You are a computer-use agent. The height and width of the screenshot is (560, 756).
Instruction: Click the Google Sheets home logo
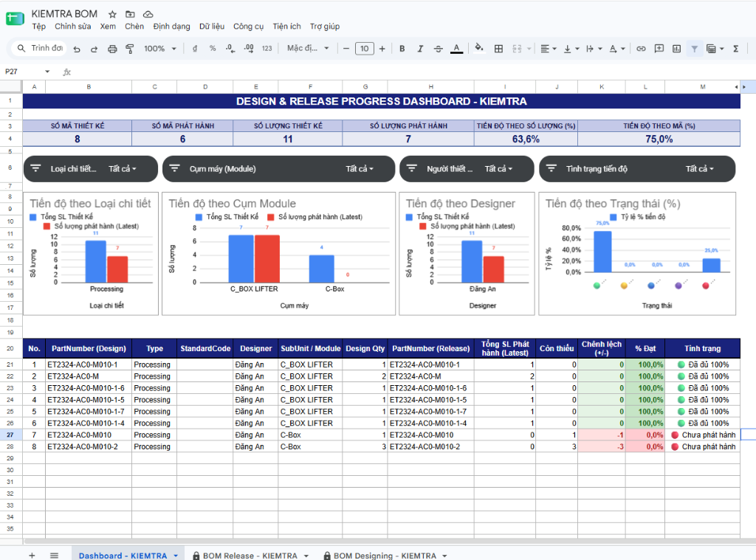click(x=15, y=19)
